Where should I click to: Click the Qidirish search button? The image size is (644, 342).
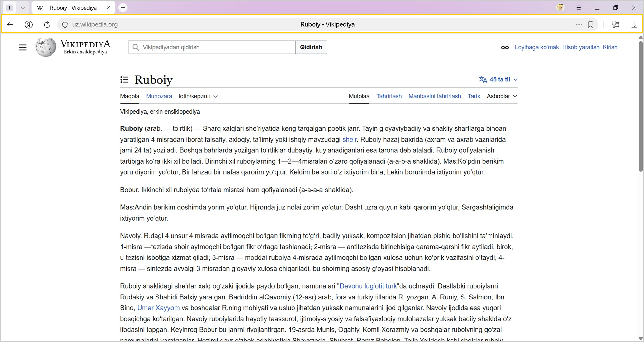(x=311, y=47)
